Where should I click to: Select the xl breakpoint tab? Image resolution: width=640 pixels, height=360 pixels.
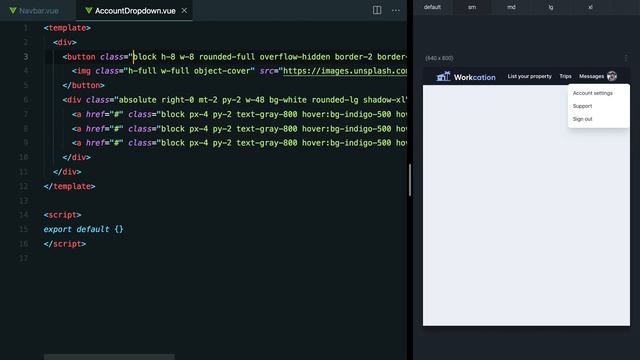click(x=590, y=7)
